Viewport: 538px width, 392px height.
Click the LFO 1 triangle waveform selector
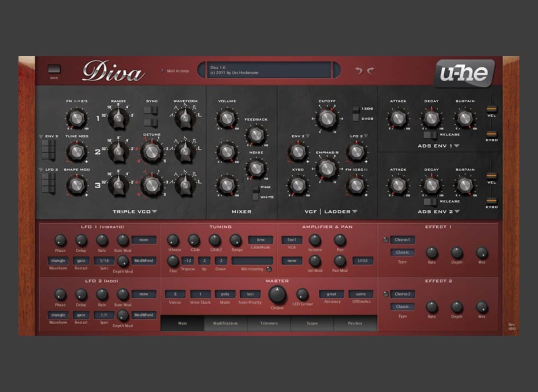pyautogui.click(x=58, y=261)
